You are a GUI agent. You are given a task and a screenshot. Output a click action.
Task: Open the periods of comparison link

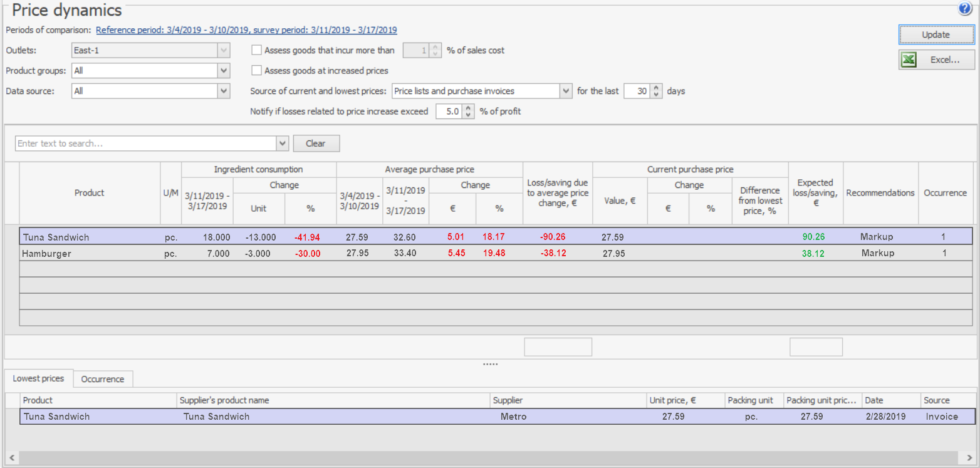click(246, 29)
